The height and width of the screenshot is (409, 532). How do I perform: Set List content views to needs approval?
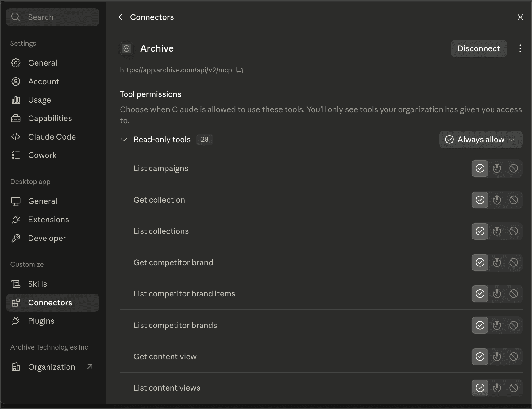pos(497,388)
